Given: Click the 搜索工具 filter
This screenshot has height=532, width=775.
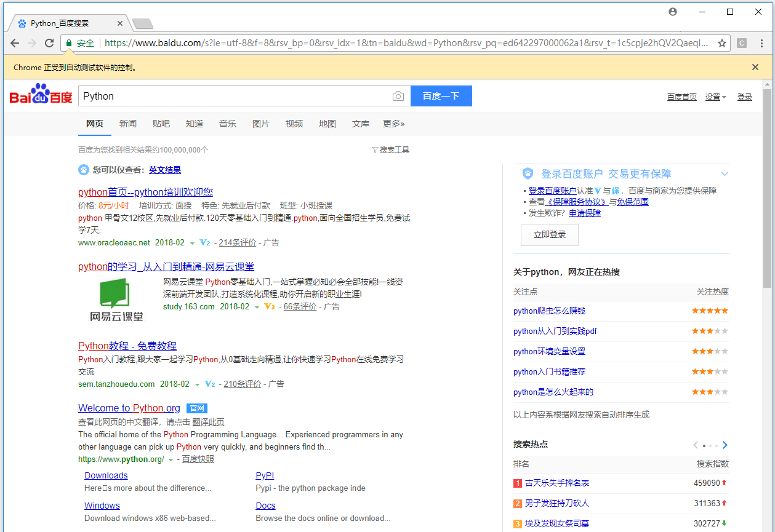Looking at the screenshot, I should (x=390, y=150).
